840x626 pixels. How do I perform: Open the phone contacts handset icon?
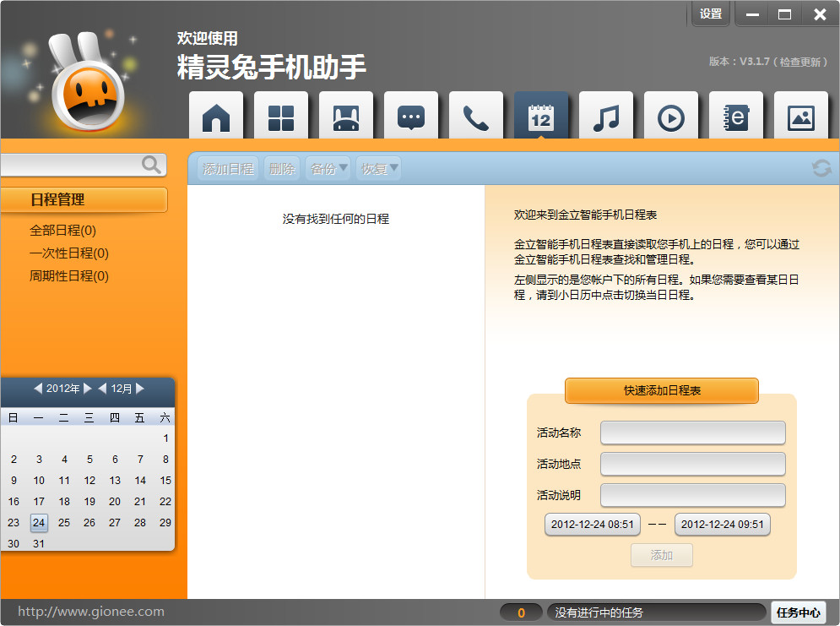(x=475, y=116)
